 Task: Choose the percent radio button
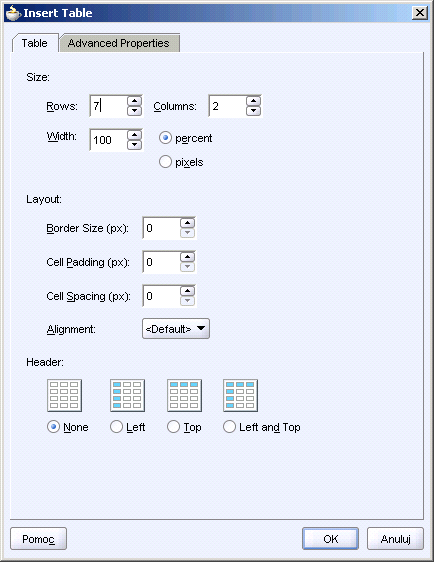coord(165,138)
